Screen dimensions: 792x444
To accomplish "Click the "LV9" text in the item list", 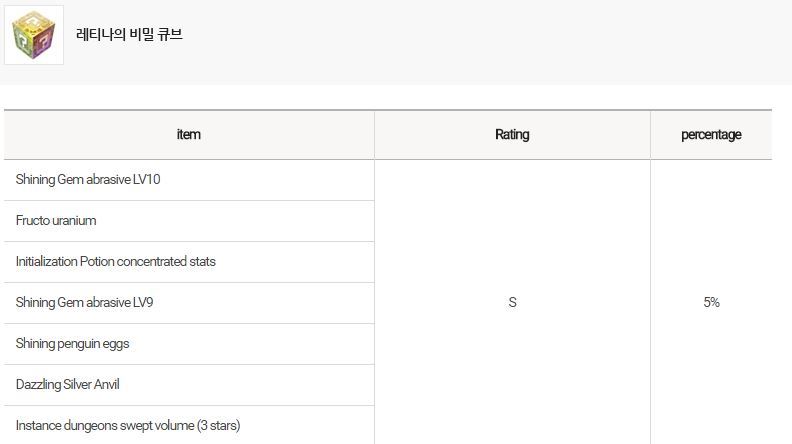I will point(143,303).
